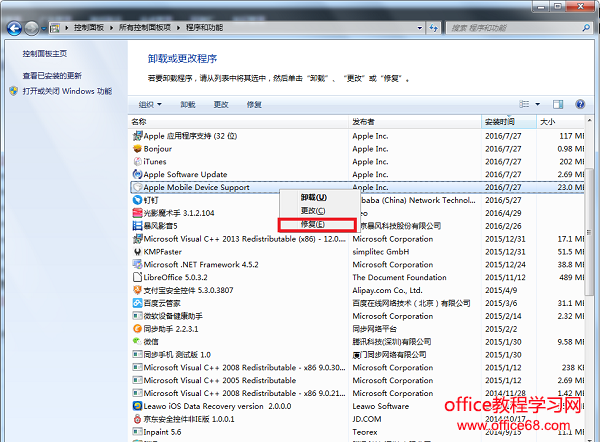Refresh the programs list

pos(434,28)
